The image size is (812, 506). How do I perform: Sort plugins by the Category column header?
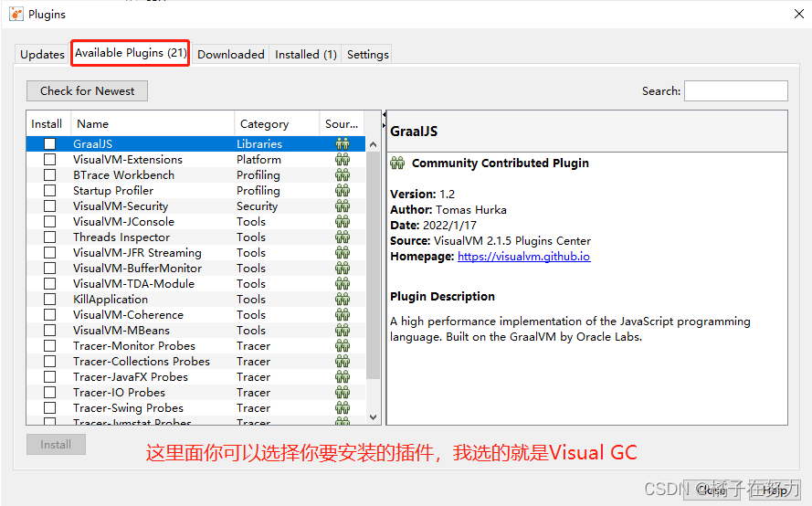pyautogui.click(x=277, y=124)
